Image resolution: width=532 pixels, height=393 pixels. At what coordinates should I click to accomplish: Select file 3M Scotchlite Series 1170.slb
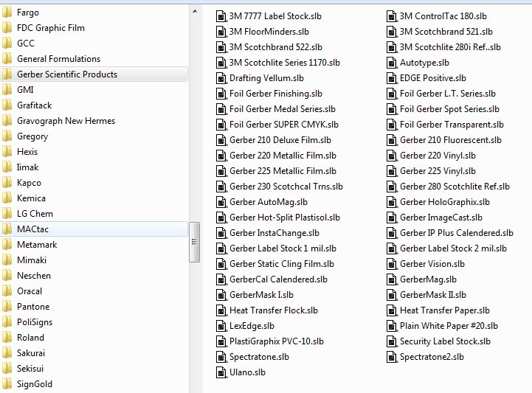[284, 63]
